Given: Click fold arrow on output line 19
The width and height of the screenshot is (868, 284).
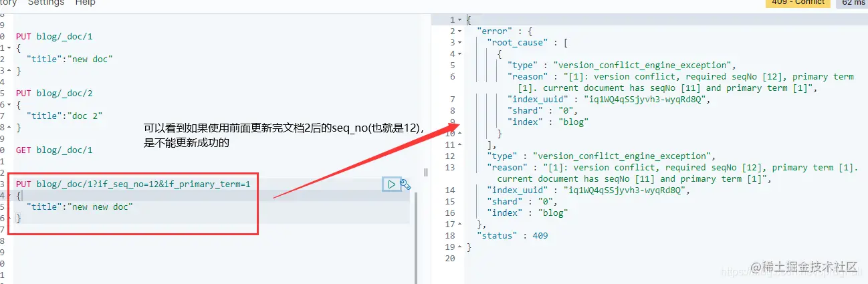Looking at the screenshot, I should (459, 247).
